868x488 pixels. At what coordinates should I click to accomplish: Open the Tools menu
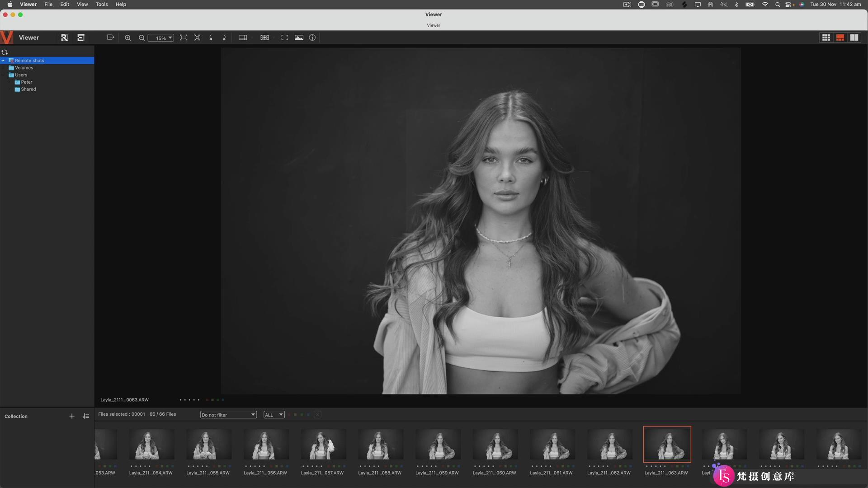pos(102,4)
